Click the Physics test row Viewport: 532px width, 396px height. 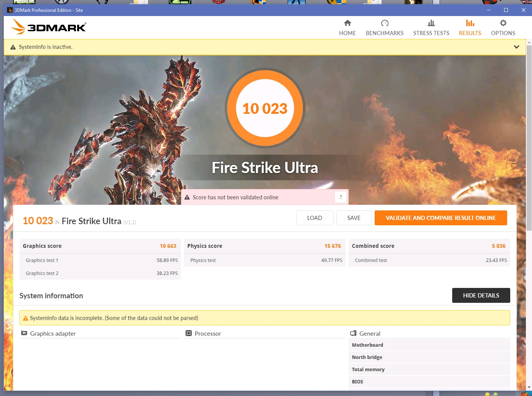click(x=265, y=260)
